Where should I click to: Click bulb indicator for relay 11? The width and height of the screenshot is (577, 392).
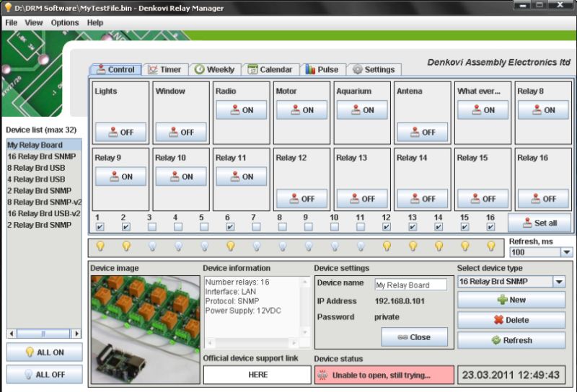coord(361,246)
